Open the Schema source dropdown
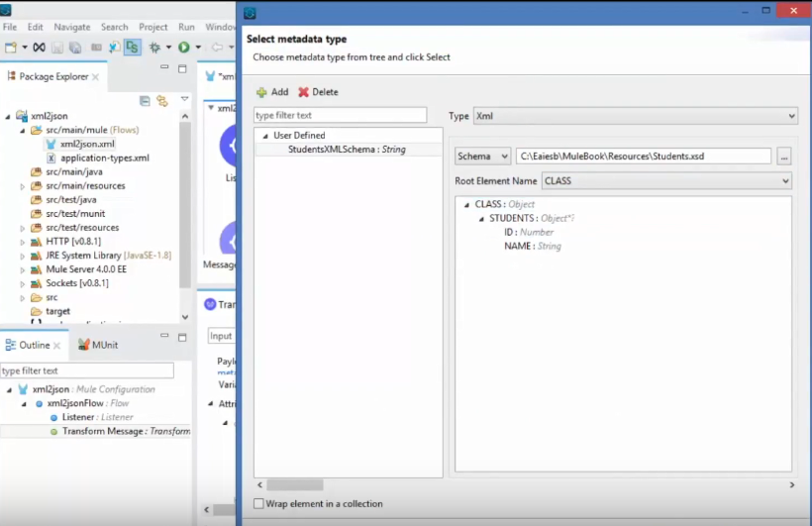 pyautogui.click(x=482, y=157)
